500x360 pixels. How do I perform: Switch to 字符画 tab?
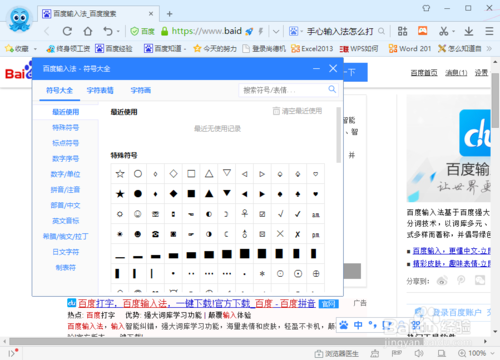[141, 90]
